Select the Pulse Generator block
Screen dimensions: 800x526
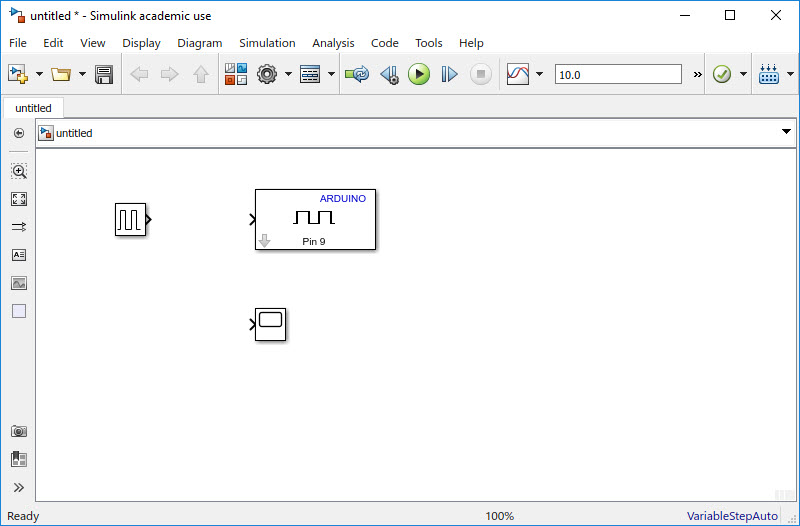click(x=131, y=219)
